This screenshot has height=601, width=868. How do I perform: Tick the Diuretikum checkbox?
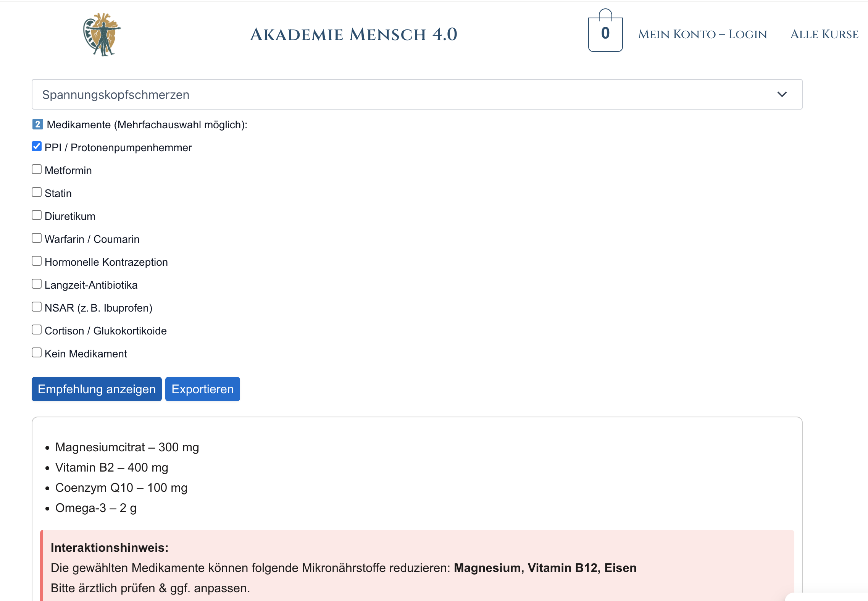tap(37, 215)
